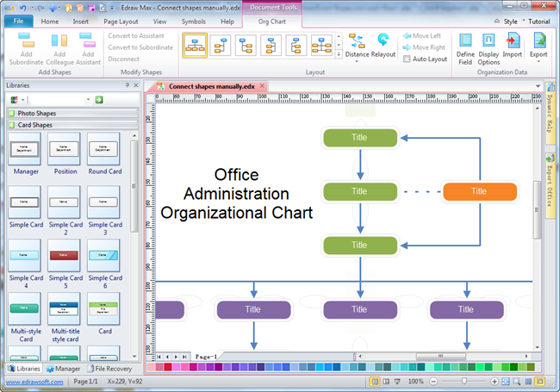
Task: Open Define Field tool
Action: pyautogui.click(x=465, y=40)
